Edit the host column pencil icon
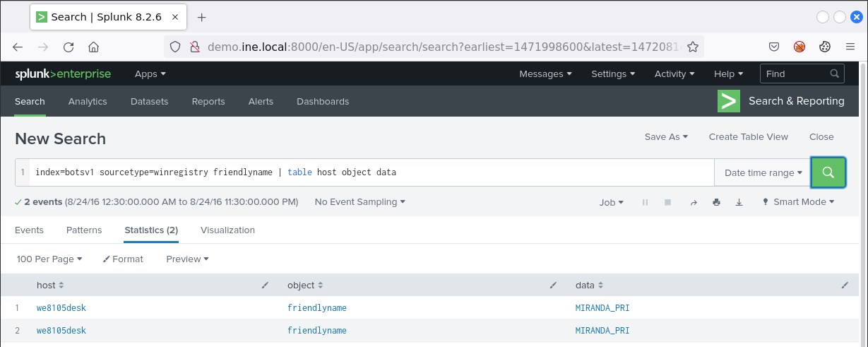Image resolution: width=868 pixels, height=347 pixels. coord(265,286)
